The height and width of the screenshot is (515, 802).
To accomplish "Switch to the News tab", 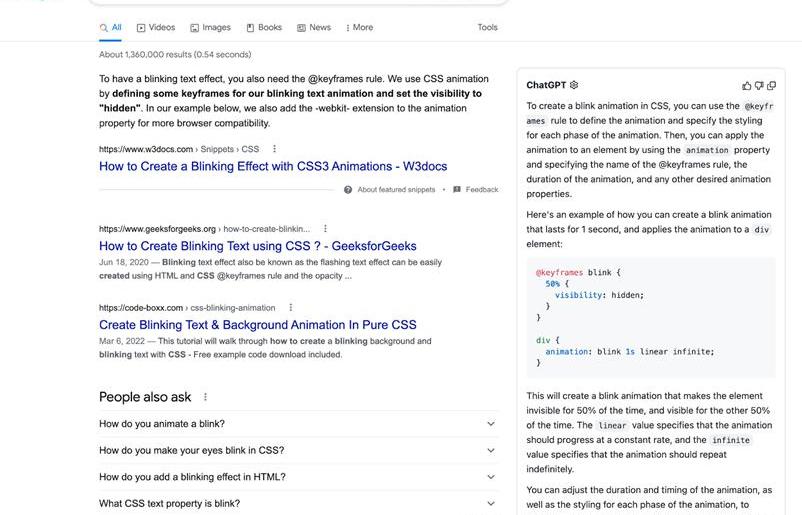I will point(314,28).
